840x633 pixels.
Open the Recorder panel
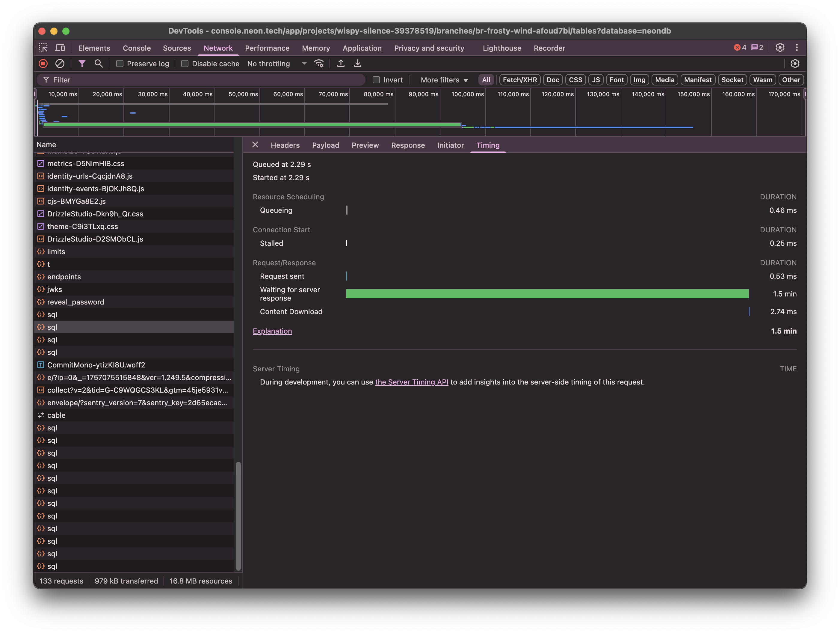point(549,48)
